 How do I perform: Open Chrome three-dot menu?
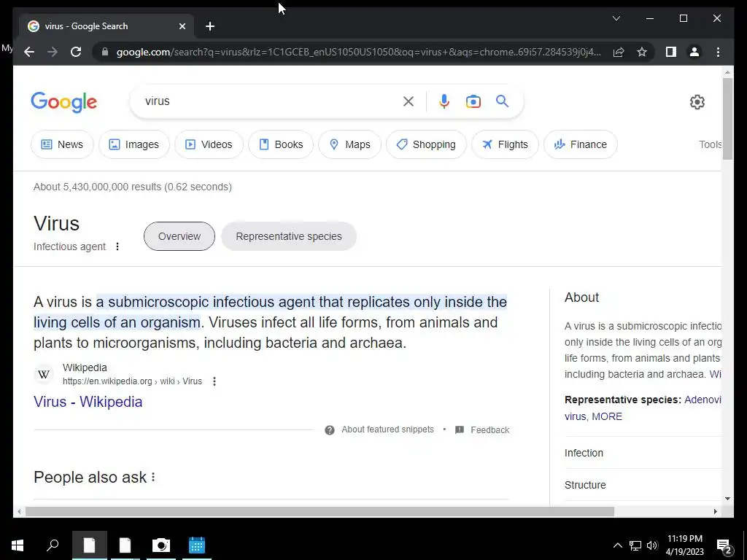click(x=718, y=52)
